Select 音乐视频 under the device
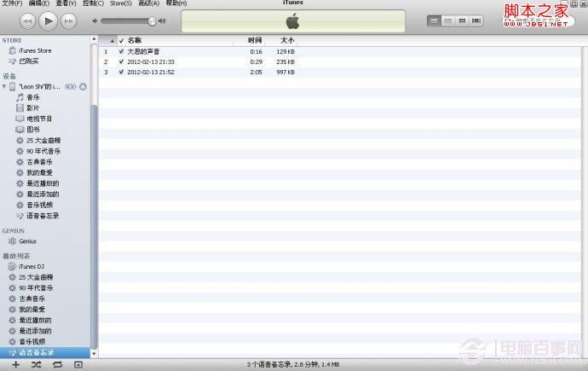 pos(39,206)
